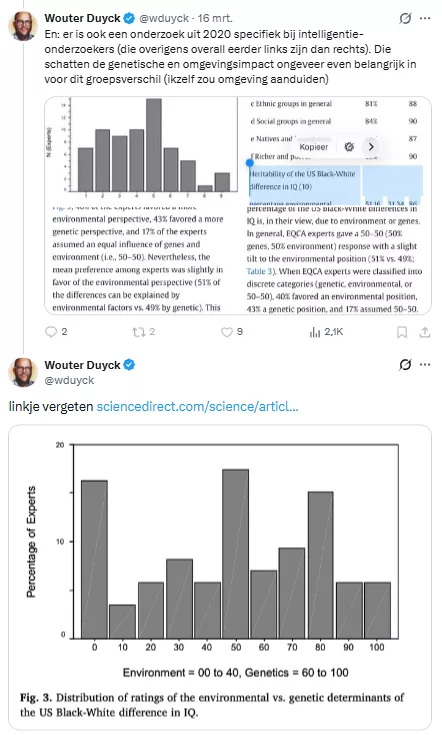Open more options on second tweet

tap(425, 364)
